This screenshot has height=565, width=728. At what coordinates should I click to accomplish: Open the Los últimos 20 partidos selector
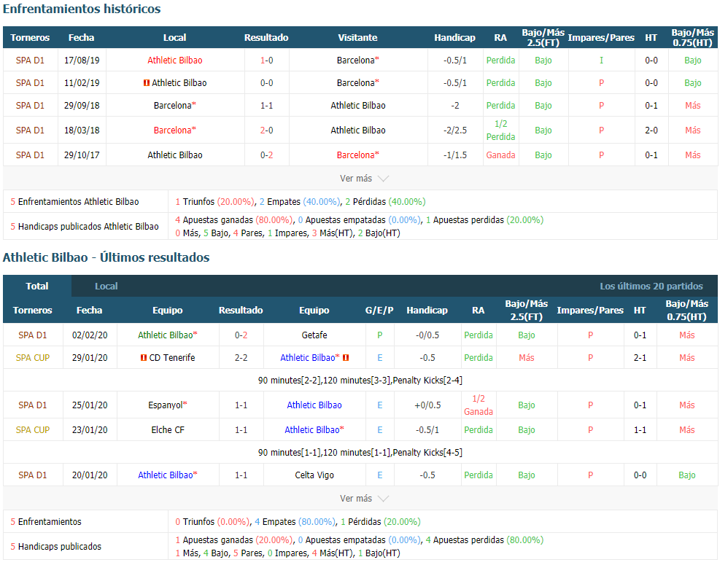651,287
